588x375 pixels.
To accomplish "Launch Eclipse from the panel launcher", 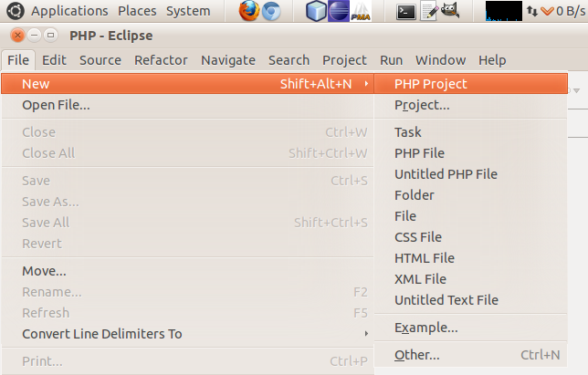I will click(x=339, y=11).
